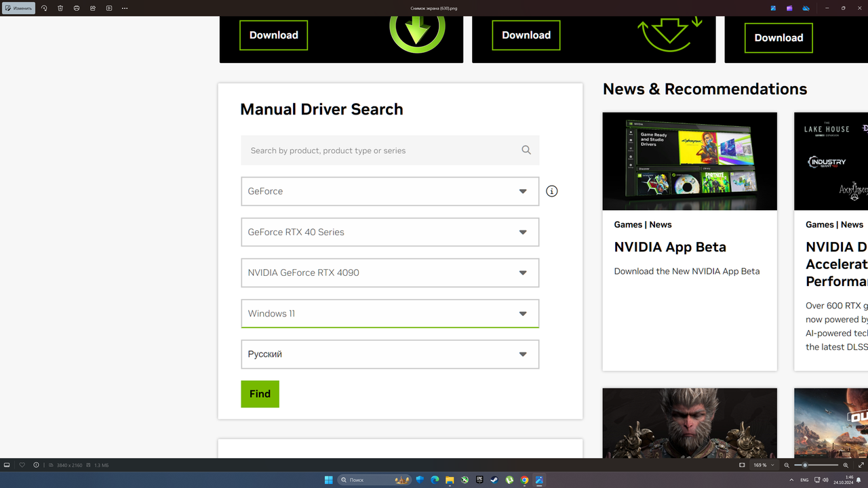Rotate the image using the rotate icon
868x488 pixels.
[44, 8]
